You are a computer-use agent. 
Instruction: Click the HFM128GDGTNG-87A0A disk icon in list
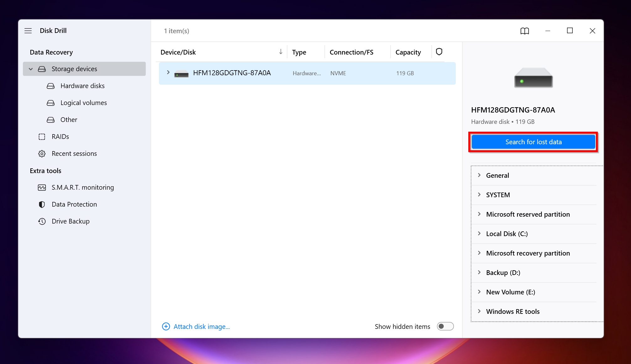coord(181,74)
